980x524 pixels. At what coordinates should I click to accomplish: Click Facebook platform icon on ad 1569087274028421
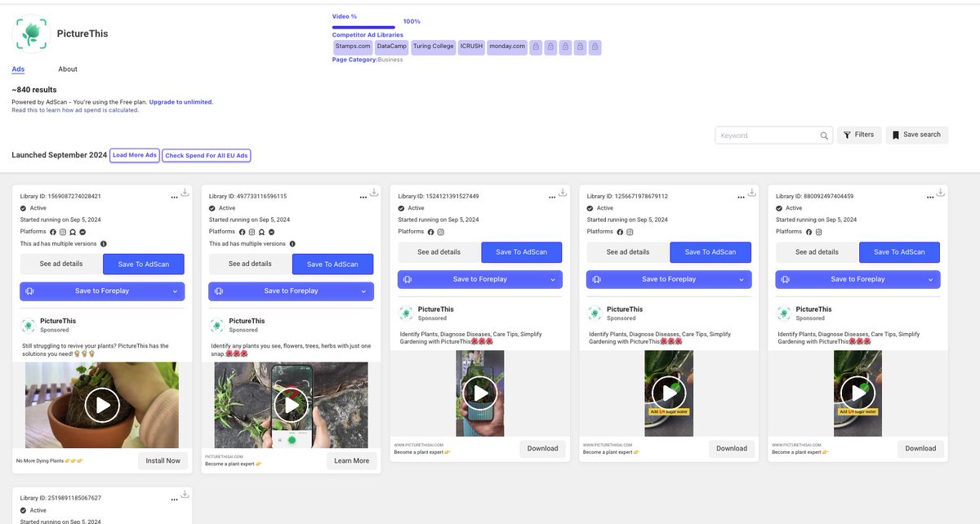pos(53,232)
